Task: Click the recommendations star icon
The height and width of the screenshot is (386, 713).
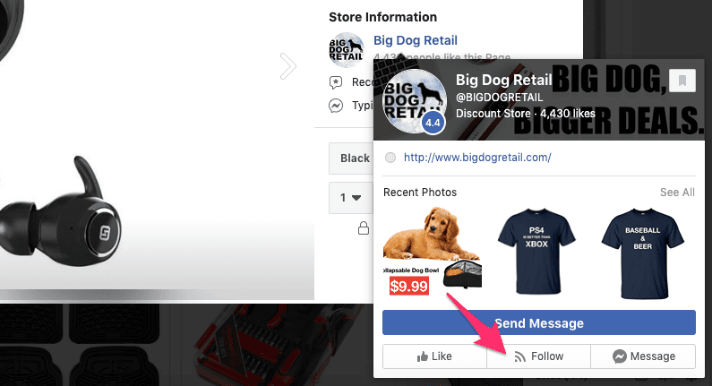Action: (x=336, y=82)
